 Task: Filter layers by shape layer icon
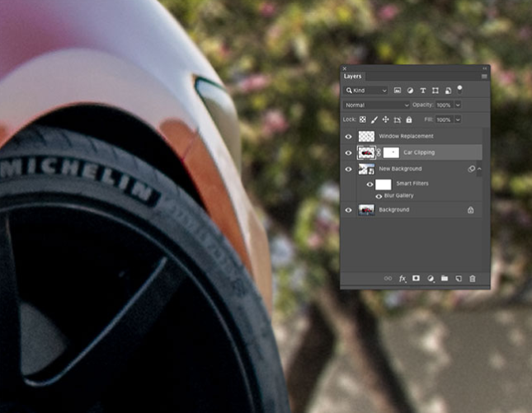(435, 91)
